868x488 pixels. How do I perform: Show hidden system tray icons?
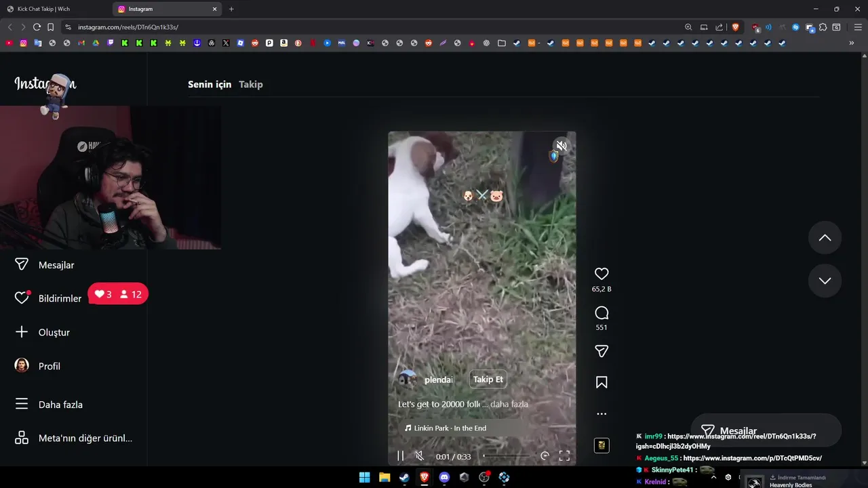713,477
